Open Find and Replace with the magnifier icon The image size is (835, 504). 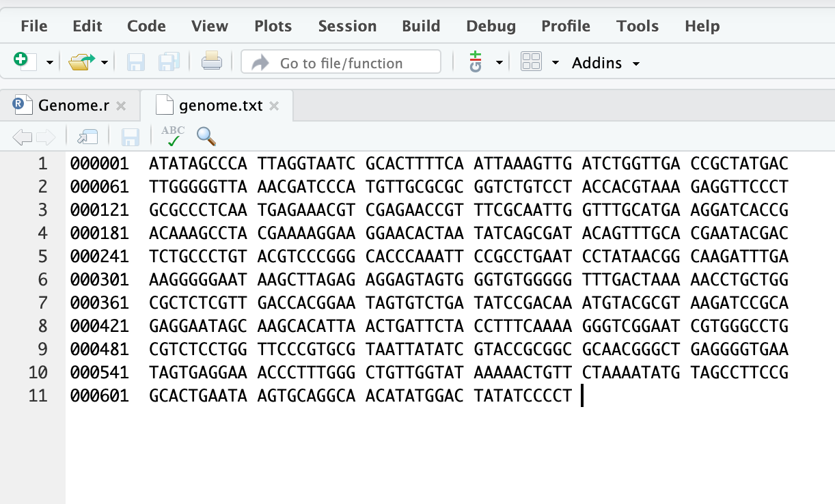(206, 135)
